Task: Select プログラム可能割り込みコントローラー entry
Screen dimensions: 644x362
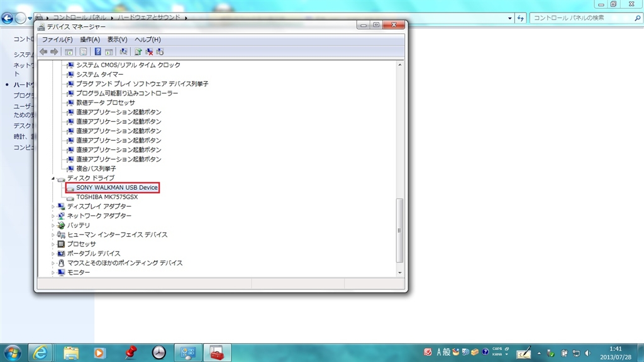Action: point(127,93)
